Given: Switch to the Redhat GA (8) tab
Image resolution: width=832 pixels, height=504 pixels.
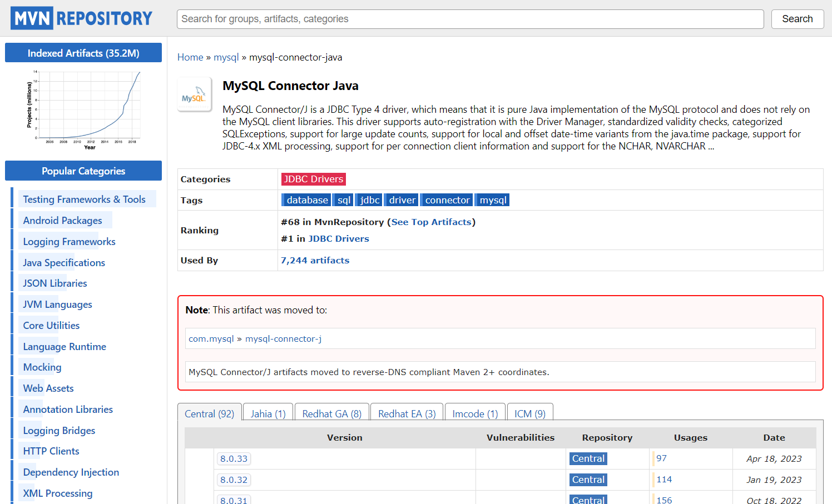Looking at the screenshot, I should tap(332, 414).
